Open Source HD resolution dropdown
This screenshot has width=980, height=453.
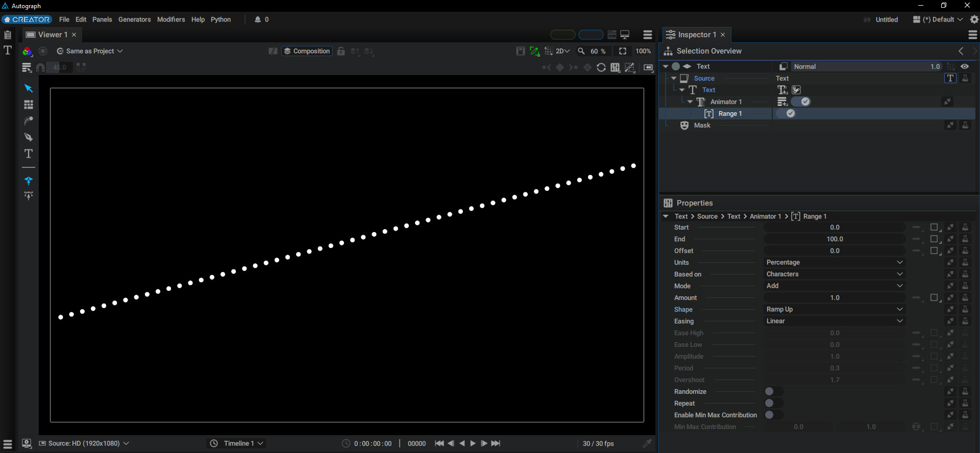click(84, 443)
